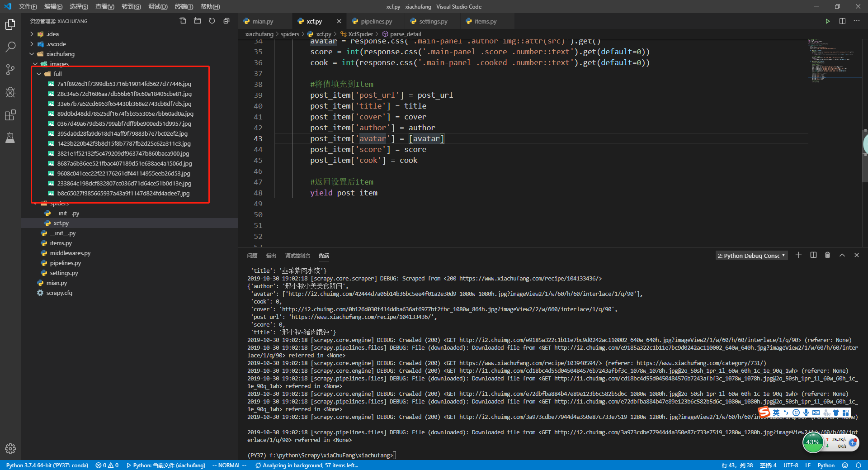Switch to the settings.py tab
868x470 pixels.
(433, 21)
